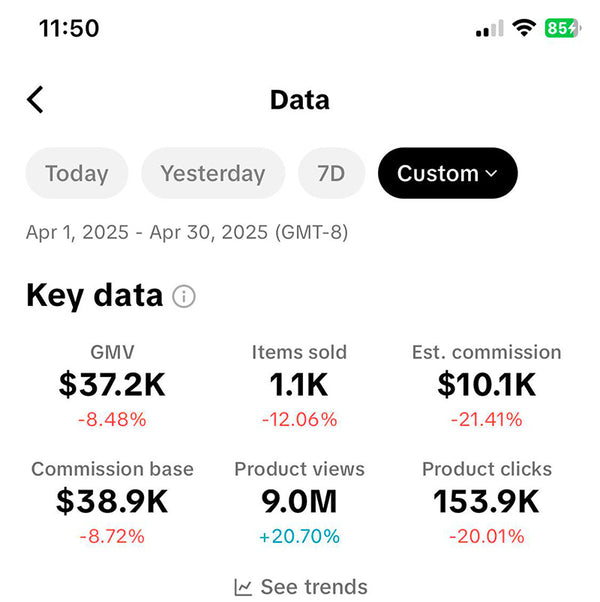The width and height of the screenshot is (600, 602).
Task: Tap the Apr 1 – Apr 30 date range
Action: [187, 233]
